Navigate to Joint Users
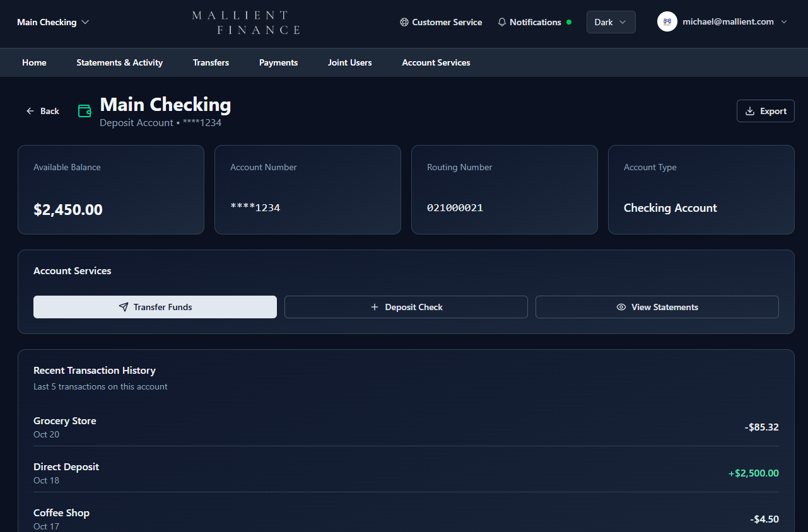 click(x=349, y=62)
